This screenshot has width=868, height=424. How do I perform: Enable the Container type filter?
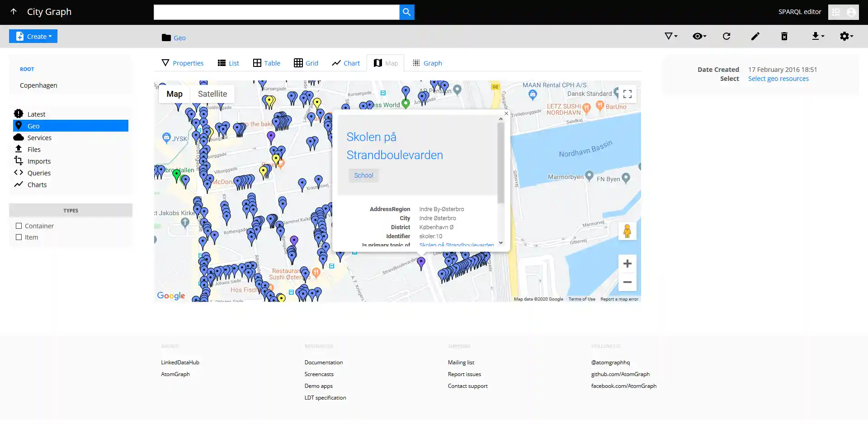(x=19, y=226)
